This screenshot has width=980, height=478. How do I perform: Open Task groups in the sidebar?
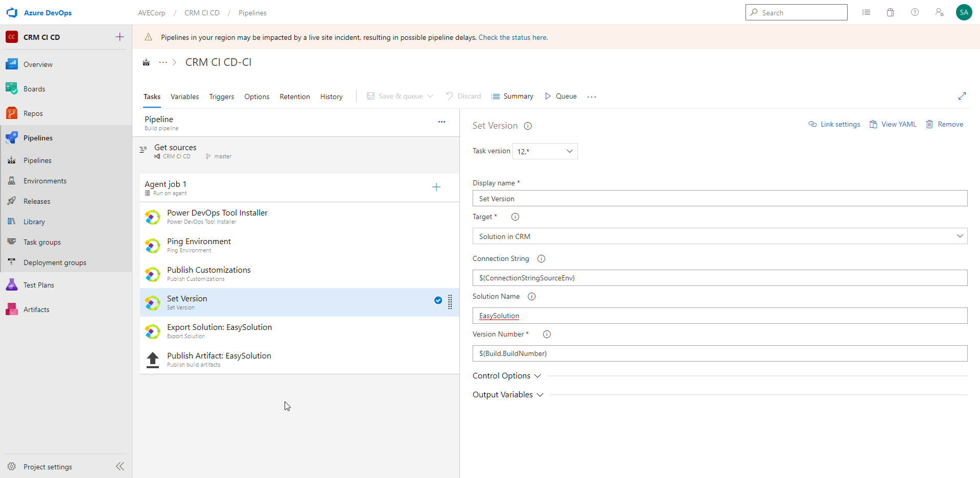[x=66, y=242]
